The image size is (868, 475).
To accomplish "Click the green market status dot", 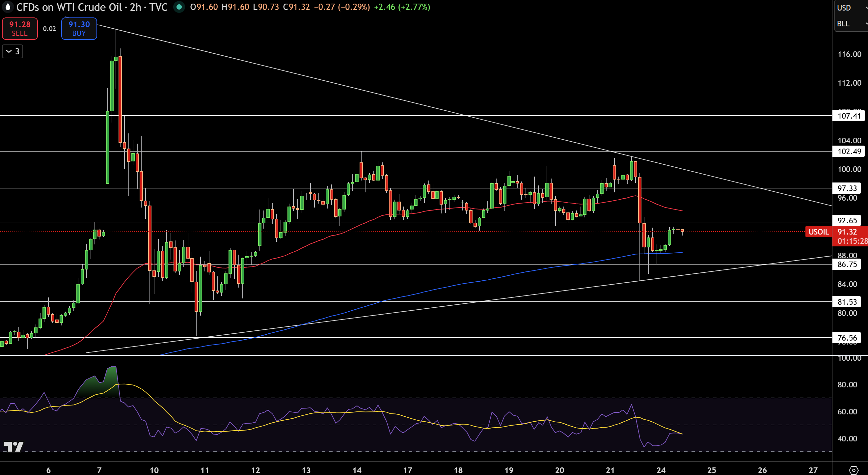I will click(x=179, y=7).
